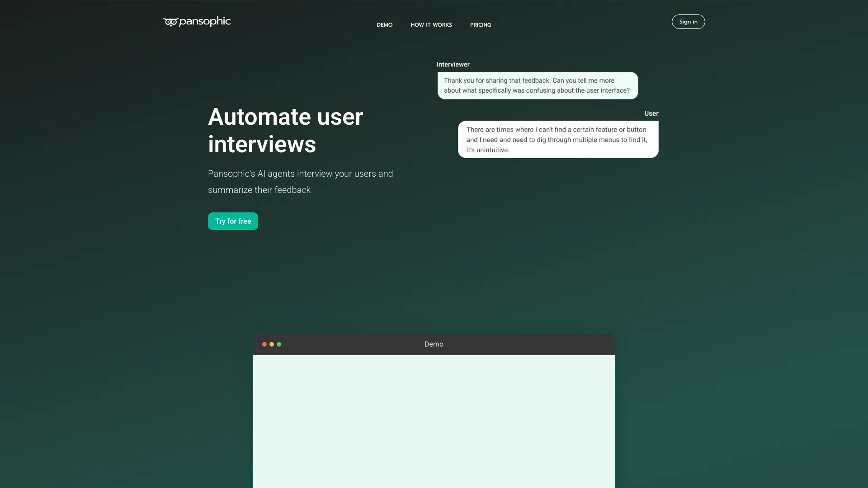
Task: Click the 'Pansophic's AI agents interview' line
Action: (x=300, y=174)
